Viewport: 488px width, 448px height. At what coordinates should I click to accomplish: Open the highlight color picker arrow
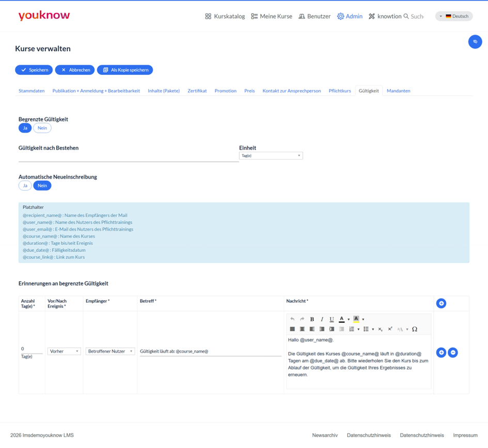[363, 319]
